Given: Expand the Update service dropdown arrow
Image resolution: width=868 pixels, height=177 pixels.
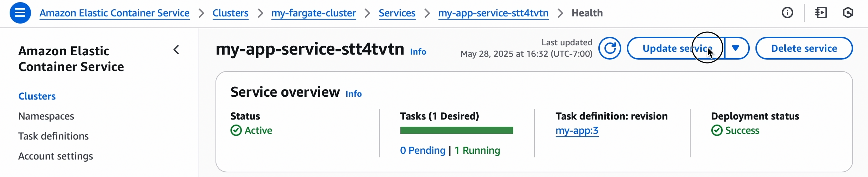Looking at the screenshot, I should [736, 48].
